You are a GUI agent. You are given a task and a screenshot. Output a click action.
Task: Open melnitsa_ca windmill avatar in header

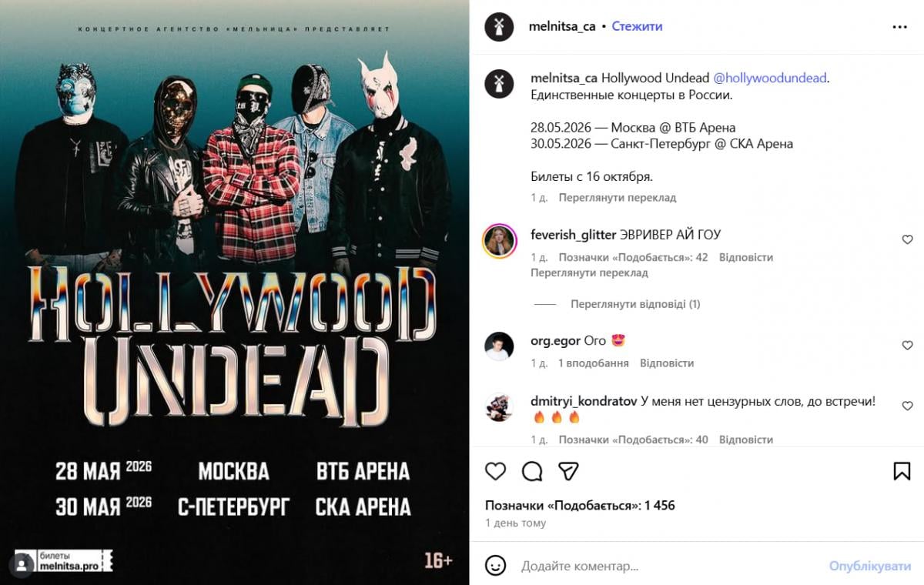(x=499, y=27)
